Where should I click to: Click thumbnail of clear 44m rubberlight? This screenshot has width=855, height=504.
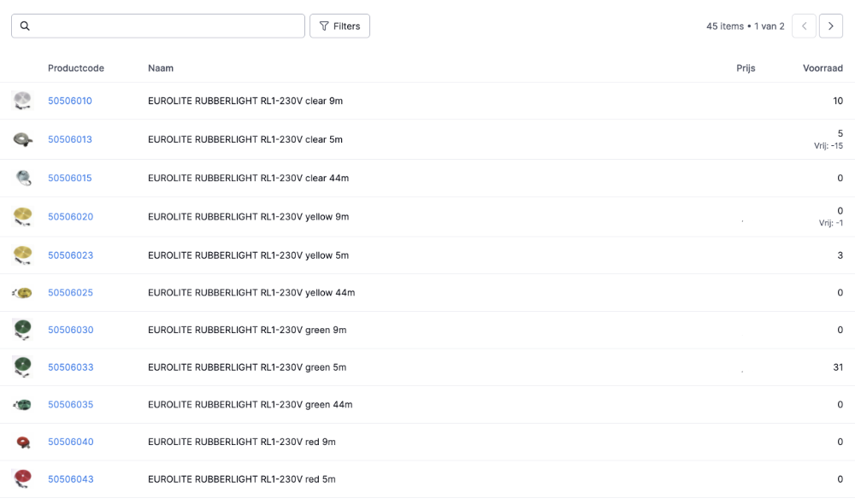coord(23,178)
